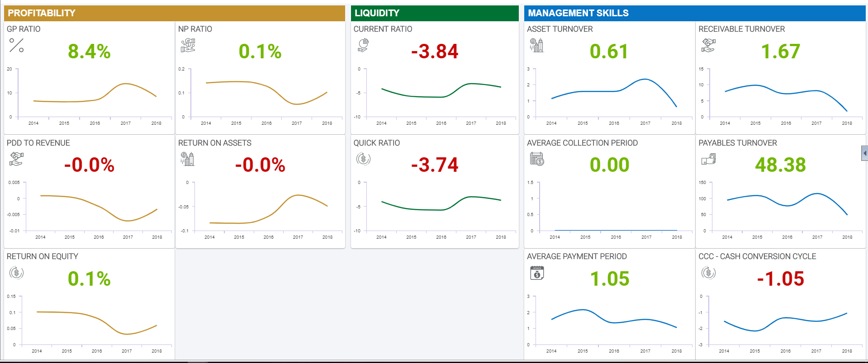Click the RECEIVABLE TURNOVER card title

click(741, 29)
